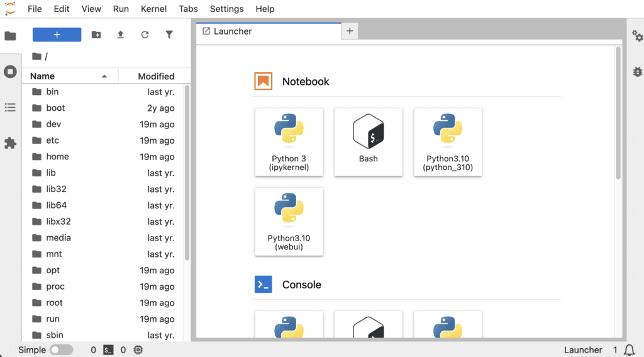
Task: Click the file browser vertical scrollbar
Action: pos(187,173)
